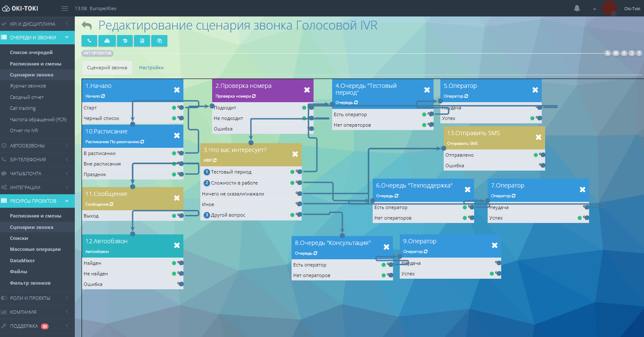Click the copy scenario toolbar button

point(159,41)
